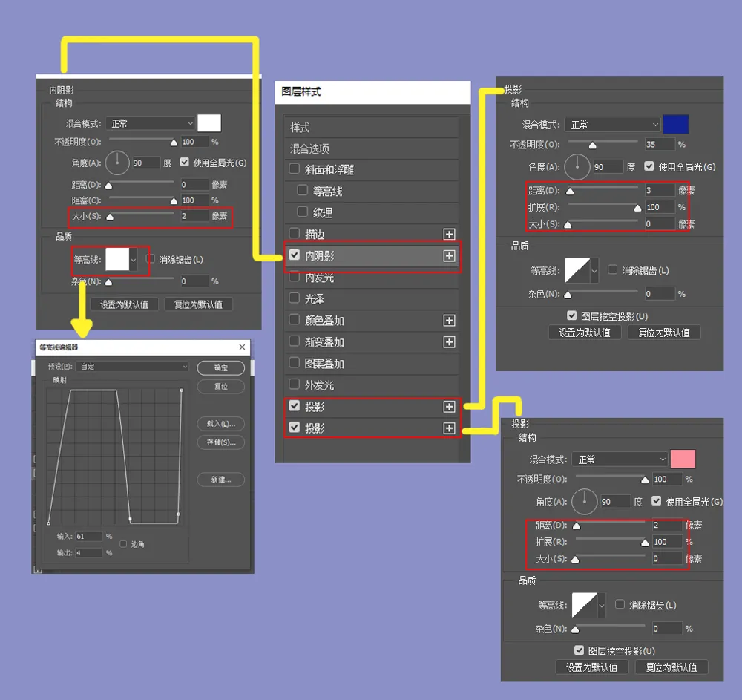
Task: Click the angle dial in the 内阴影 panel
Action: pos(117,162)
